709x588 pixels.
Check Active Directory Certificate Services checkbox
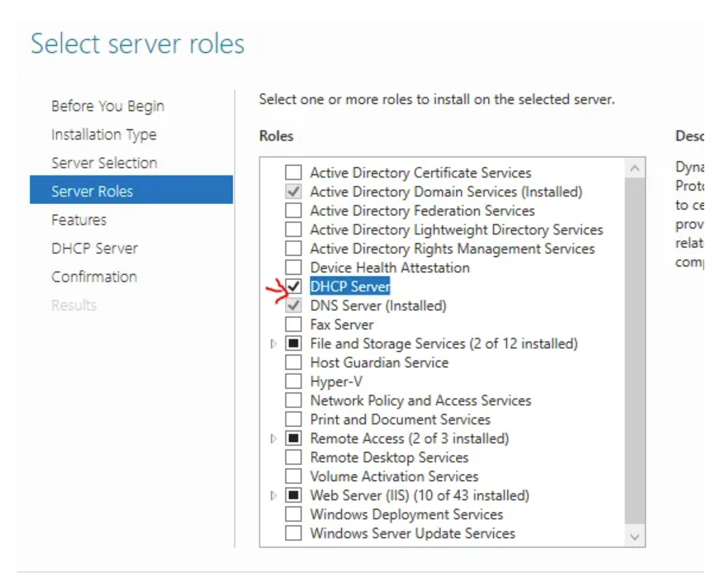[293, 172]
